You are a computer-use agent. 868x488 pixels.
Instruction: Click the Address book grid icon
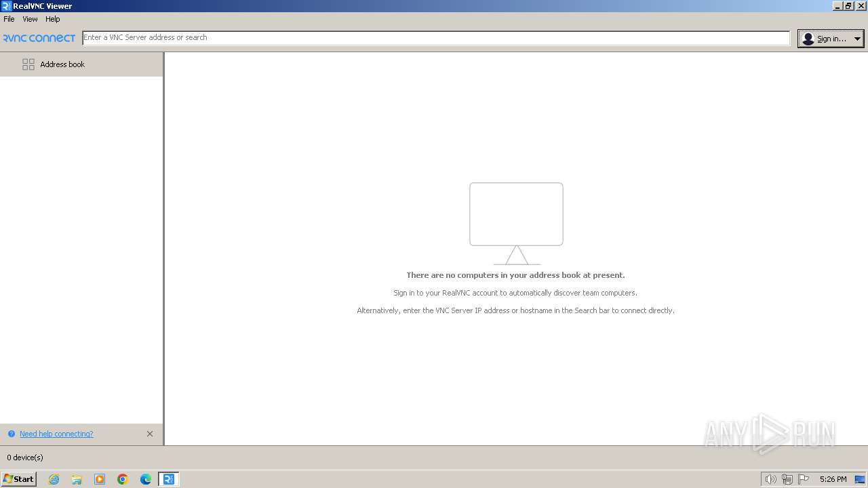(28, 64)
